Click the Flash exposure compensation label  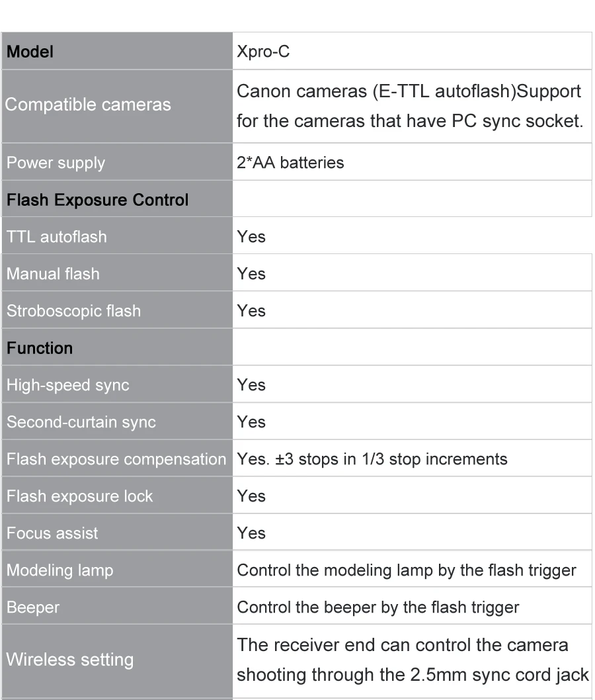point(116,459)
